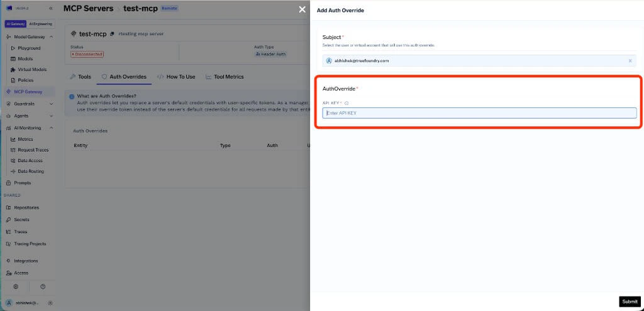
Task: Click the help question-mark icon
Action: point(43,286)
